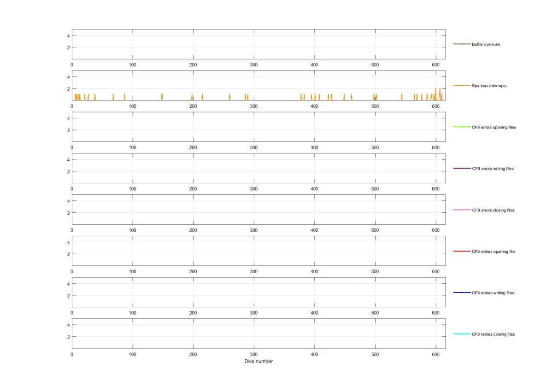Image resolution: width=553 pixels, height=392 pixels.
Task: Click the CF8 errors writing files label
Action: 493,169
